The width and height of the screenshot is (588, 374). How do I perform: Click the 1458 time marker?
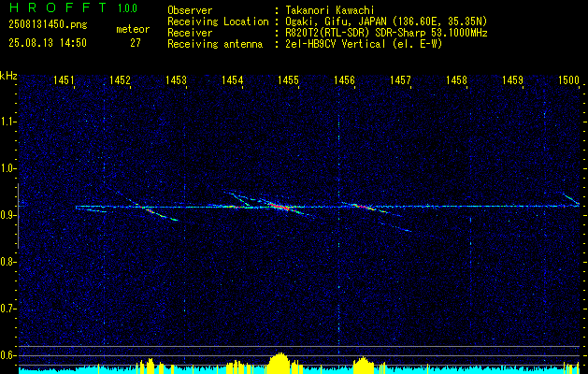(457, 79)
